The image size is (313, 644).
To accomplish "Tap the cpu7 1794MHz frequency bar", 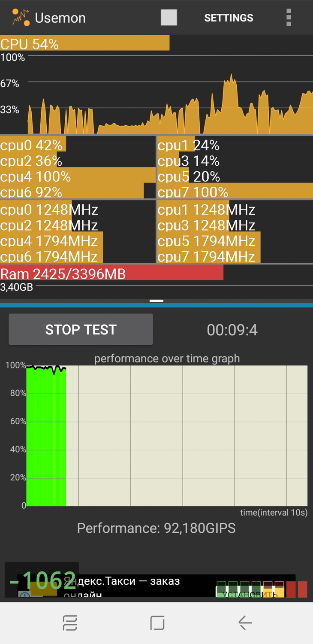I will (x=209, y=256).
